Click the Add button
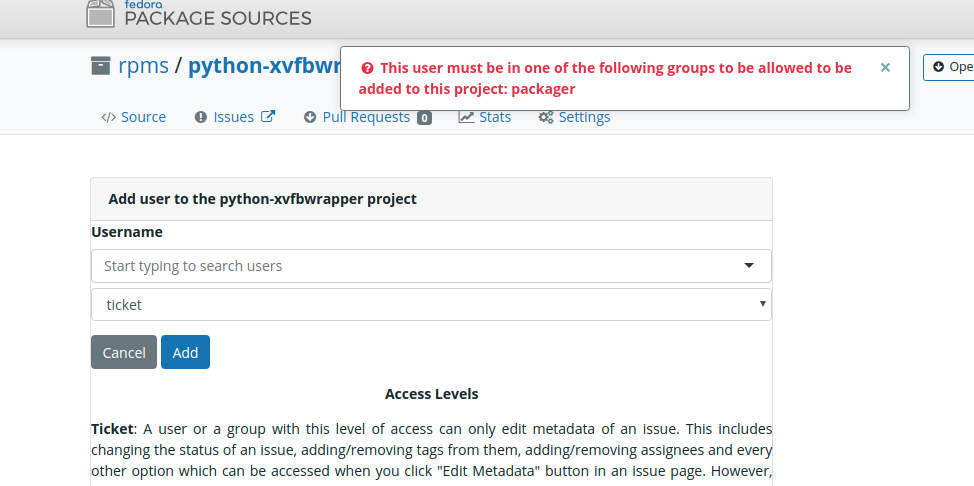 [x=185, y=352]
